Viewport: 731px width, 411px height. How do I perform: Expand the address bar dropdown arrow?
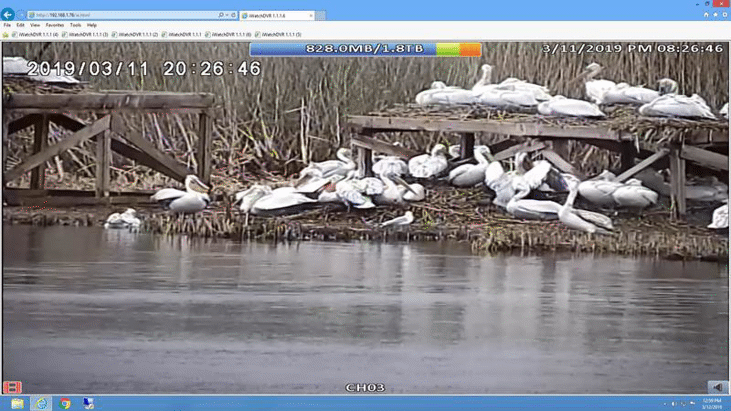pos(227,15)
